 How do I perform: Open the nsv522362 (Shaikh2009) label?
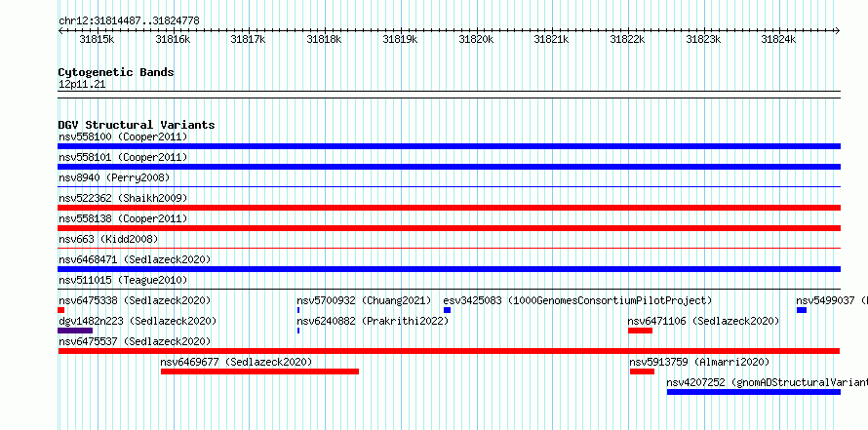(x=123, y=198)
